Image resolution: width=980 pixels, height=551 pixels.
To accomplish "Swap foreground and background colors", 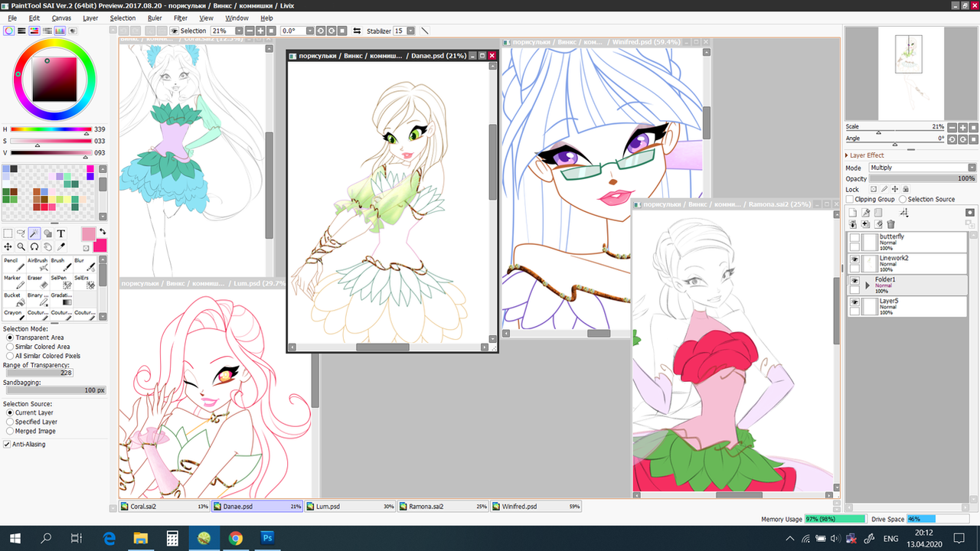I will [x=103, y=231].
